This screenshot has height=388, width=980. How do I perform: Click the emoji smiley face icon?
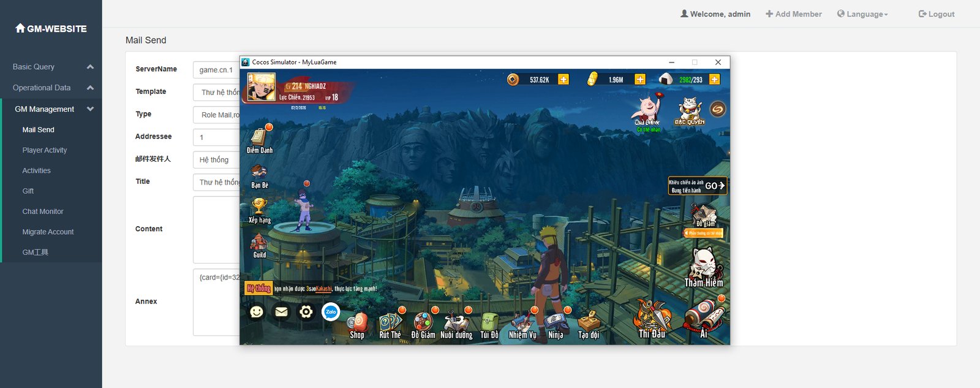tap(257, 312)
